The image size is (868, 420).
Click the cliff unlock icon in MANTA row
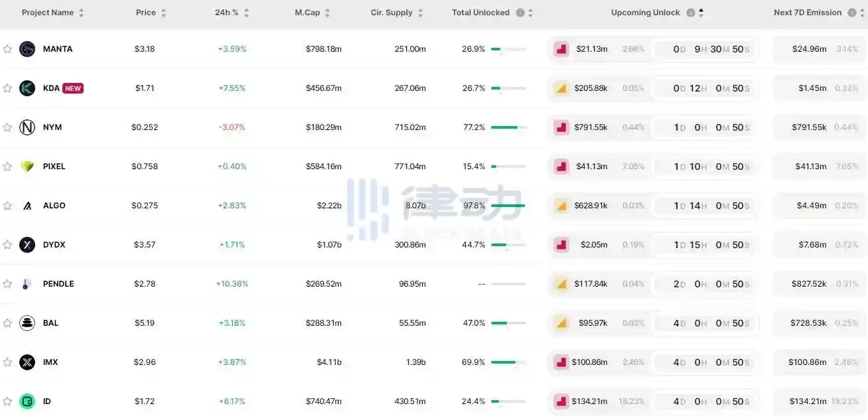[561, 49]
